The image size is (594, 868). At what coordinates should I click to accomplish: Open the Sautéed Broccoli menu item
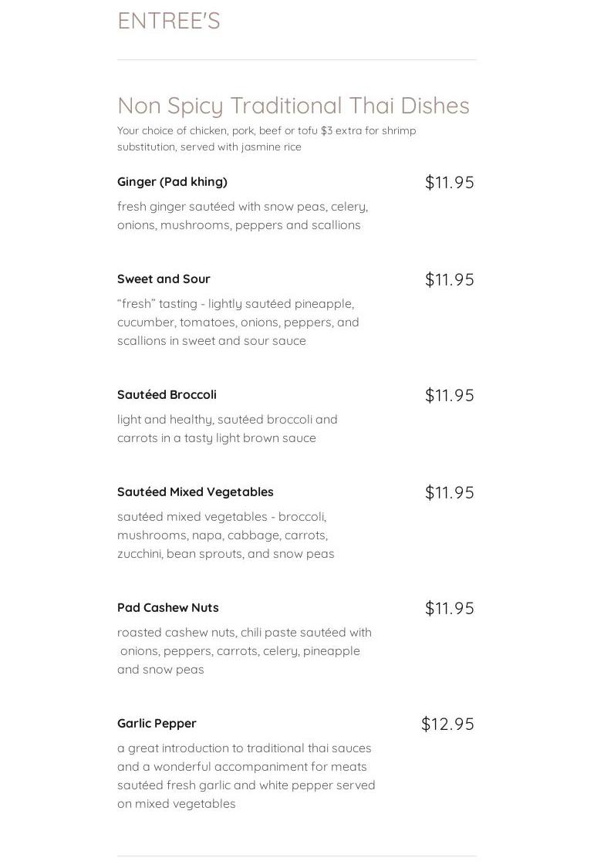click(167, 395)
